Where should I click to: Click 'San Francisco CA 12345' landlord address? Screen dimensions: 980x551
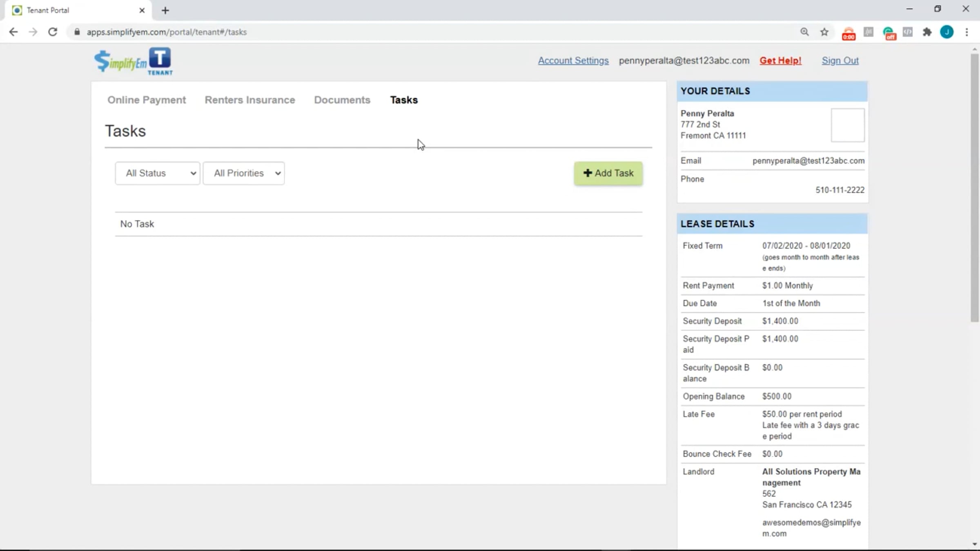(x=807, y=505)
